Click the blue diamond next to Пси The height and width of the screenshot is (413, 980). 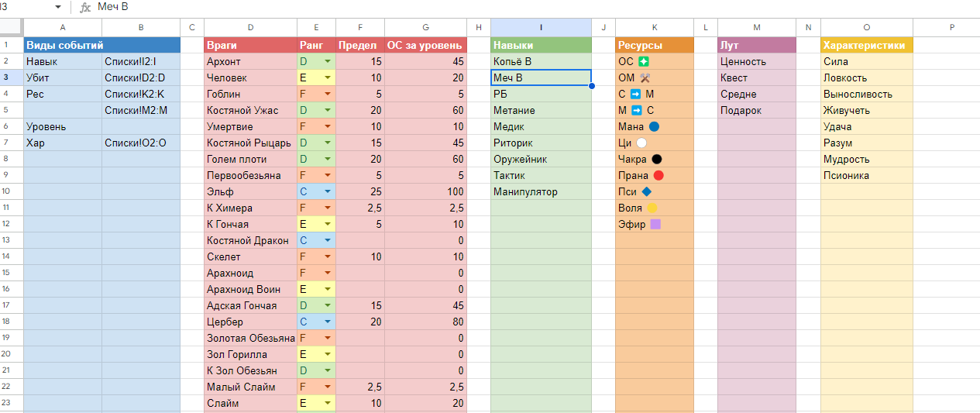(x=647, y=191)
